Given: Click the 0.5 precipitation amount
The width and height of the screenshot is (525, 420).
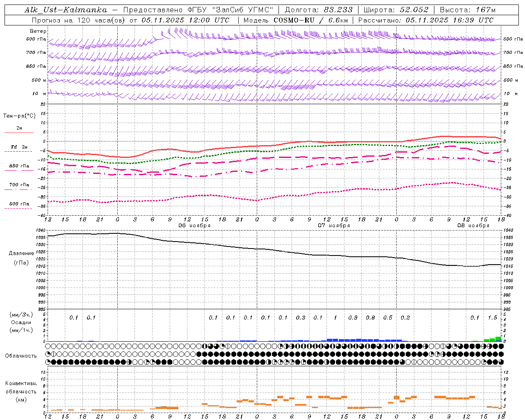Looking at the screenshot, I should click(388, 318).
